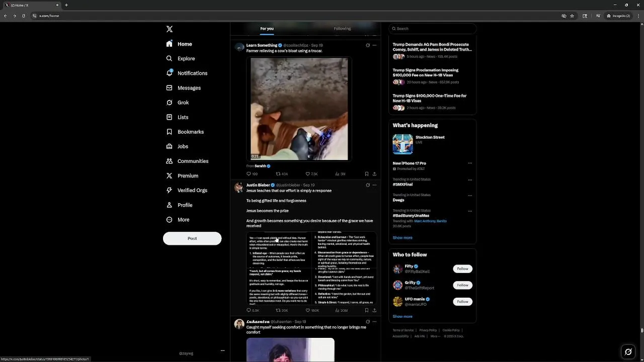Viewport: 644px width, 362px height.
Task: Click Grok icon on Luhaenten post
Action: [x=368, y=322]
